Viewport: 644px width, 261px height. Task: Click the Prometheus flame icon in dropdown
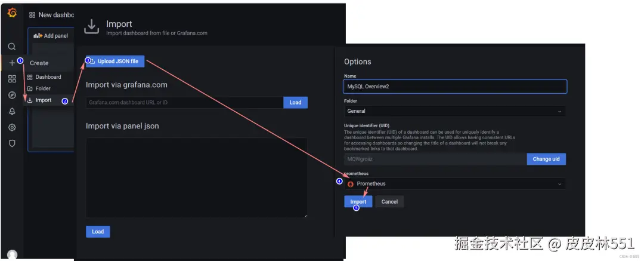[x=351, y=184]
